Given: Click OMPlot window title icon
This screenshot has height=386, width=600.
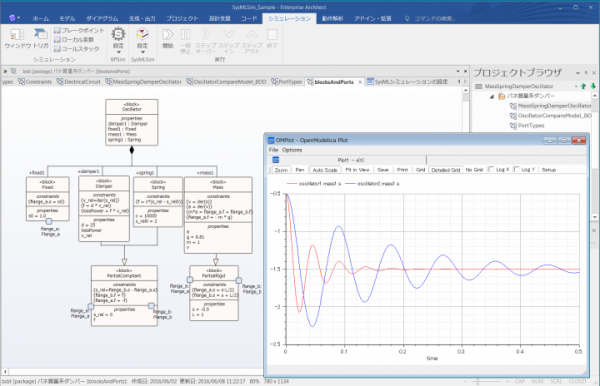Looking at the screenshot, I should (271, 140).
